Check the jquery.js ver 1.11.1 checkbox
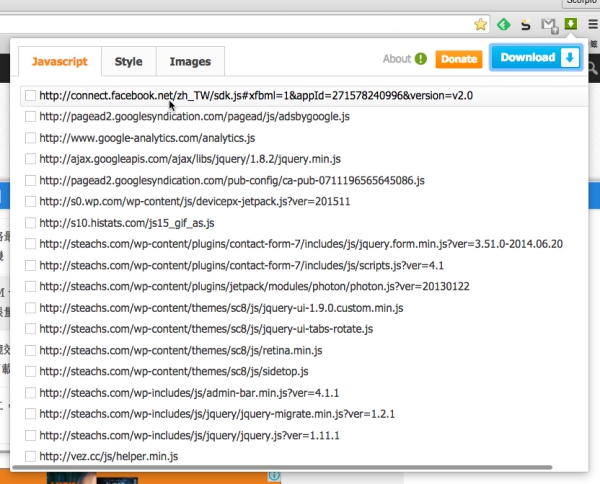 (x=30, y=435)
